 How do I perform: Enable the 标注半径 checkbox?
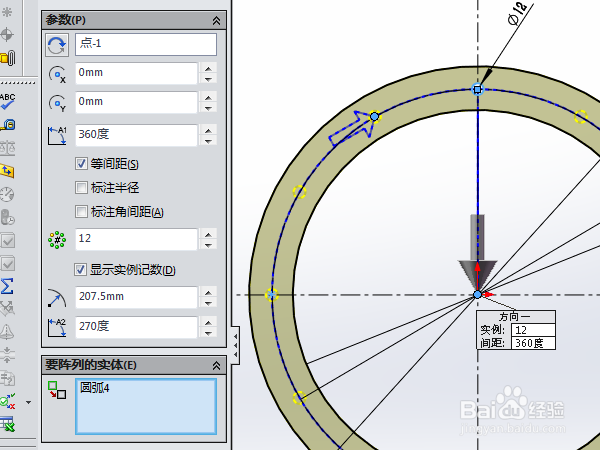click(81, 188)
